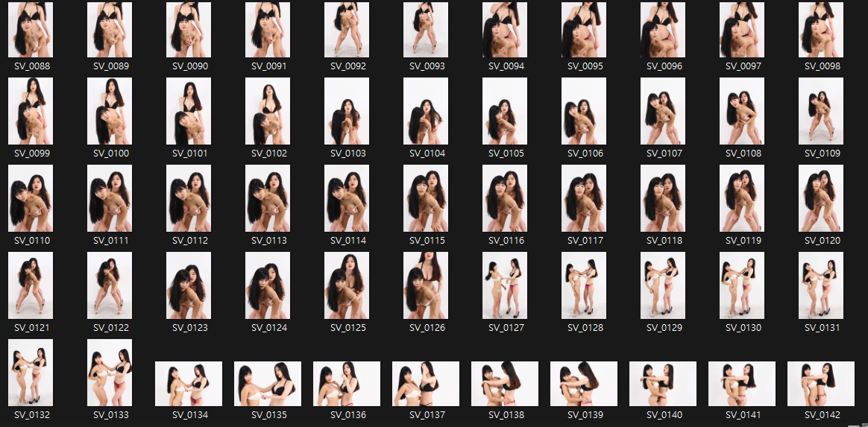Image resolution: width=868 pixels, height=427 pixels.
Task: Pick the SV_0131 image file
Action: 821,286
